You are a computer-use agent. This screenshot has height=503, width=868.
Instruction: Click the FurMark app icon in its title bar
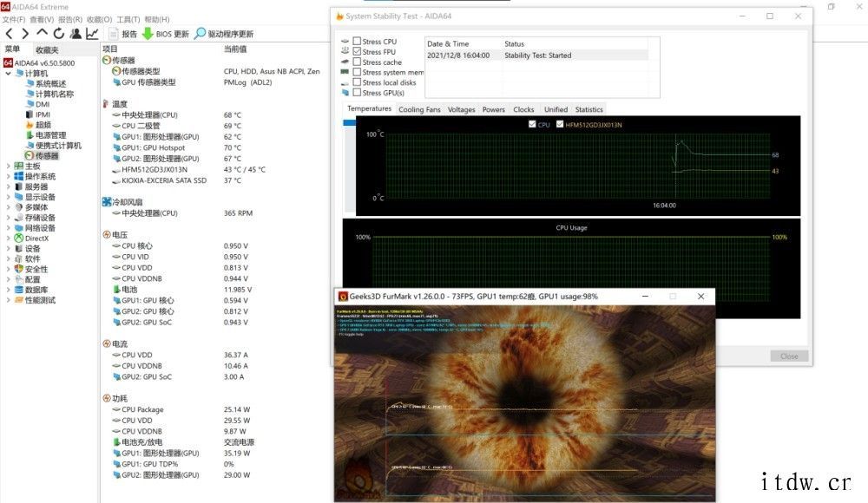pos(343,297)
